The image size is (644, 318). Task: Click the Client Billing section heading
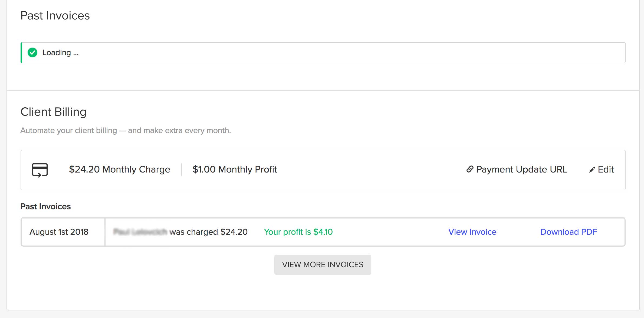(53, 112)
